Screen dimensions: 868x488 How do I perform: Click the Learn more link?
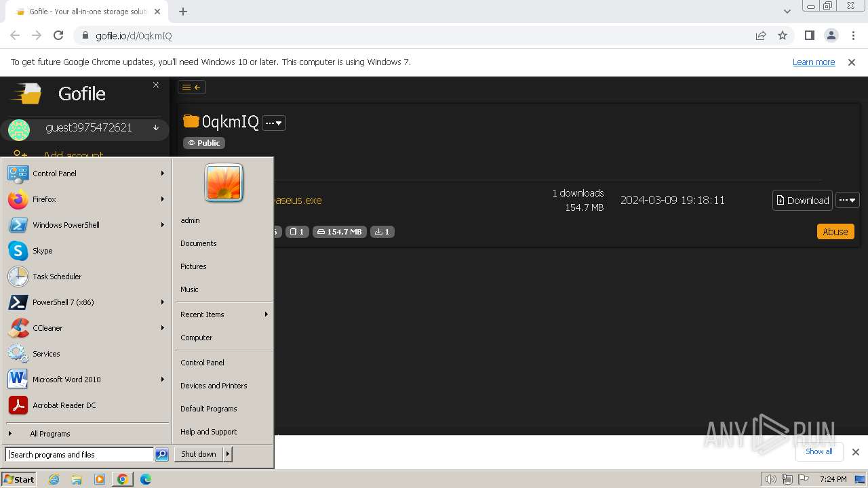pyautogui.click(x=814, y=62)
